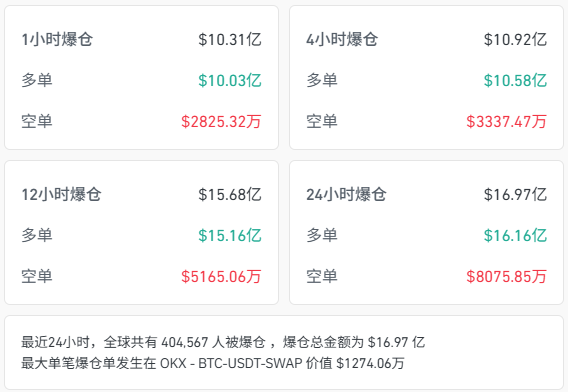This screenshot has width=568, height=392.
Task: Click the green $15.16亿 long value
Action: (x=230, y=235)
